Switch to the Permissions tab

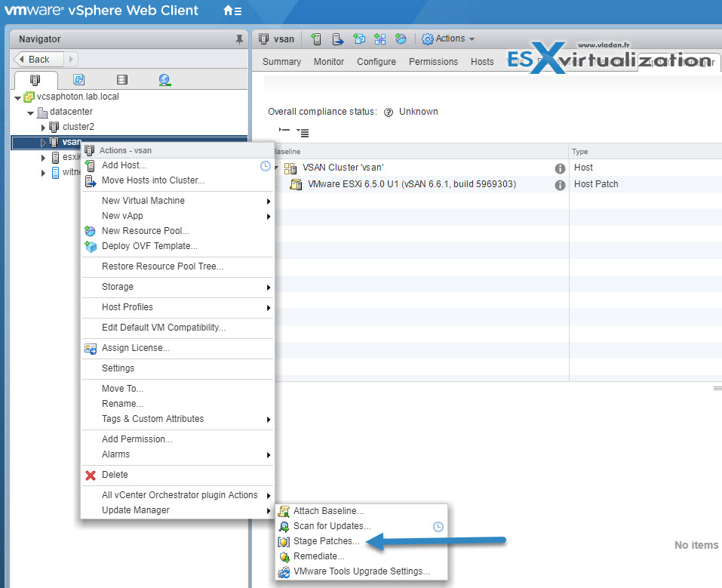[433, 62]
